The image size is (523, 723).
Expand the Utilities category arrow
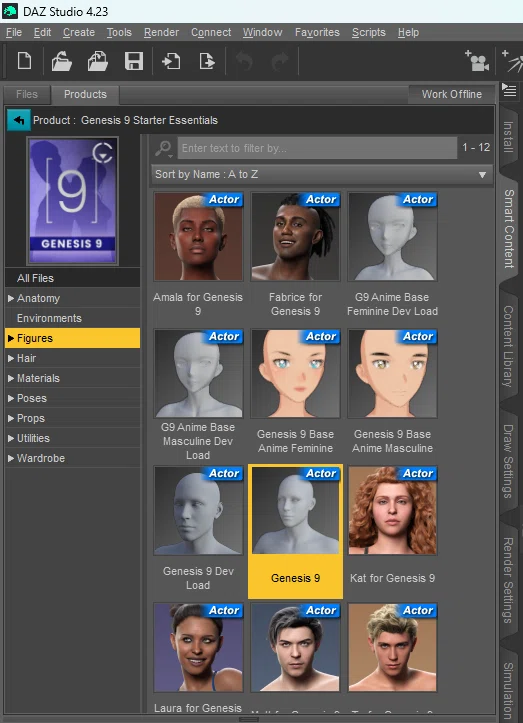click(11, 439)
